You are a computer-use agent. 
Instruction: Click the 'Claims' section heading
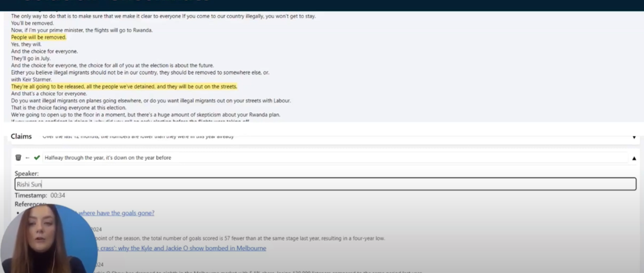(x=21, y=136)
